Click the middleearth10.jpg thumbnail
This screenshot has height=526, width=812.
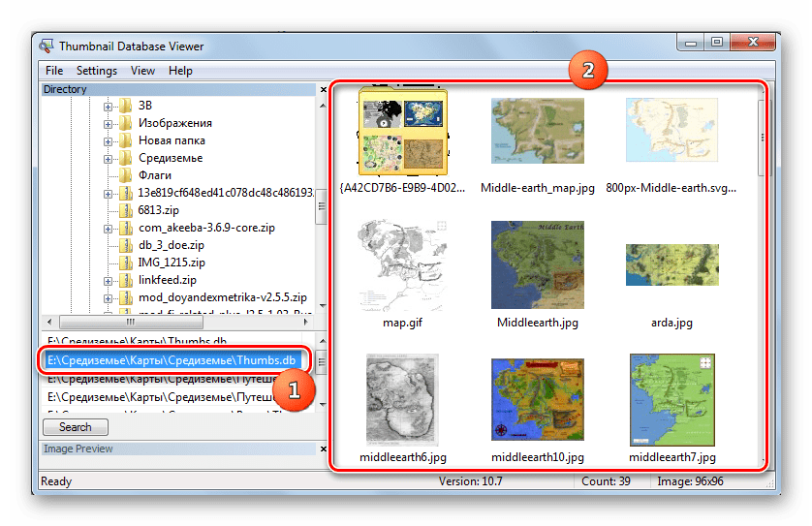pyautogui.click(x=538, y=399)
